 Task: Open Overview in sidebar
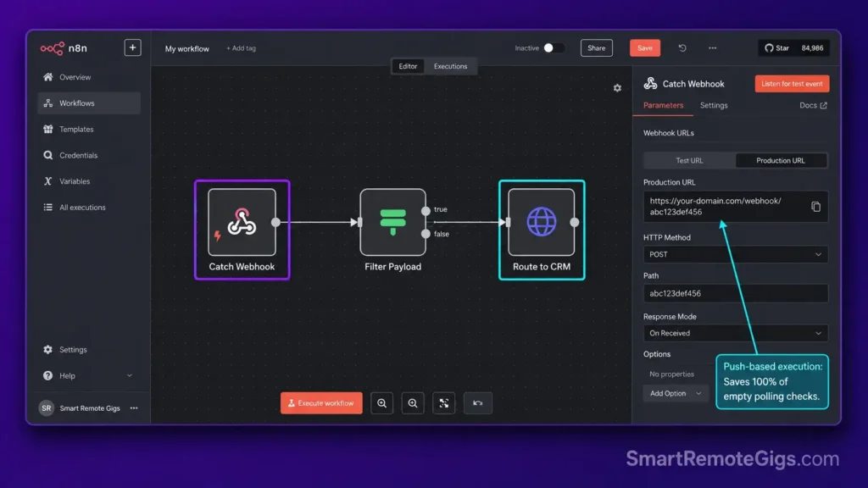88,77
